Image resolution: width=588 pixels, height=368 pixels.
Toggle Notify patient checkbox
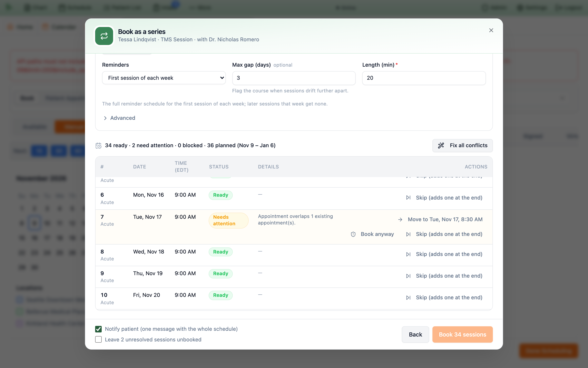tap(98, 329)
